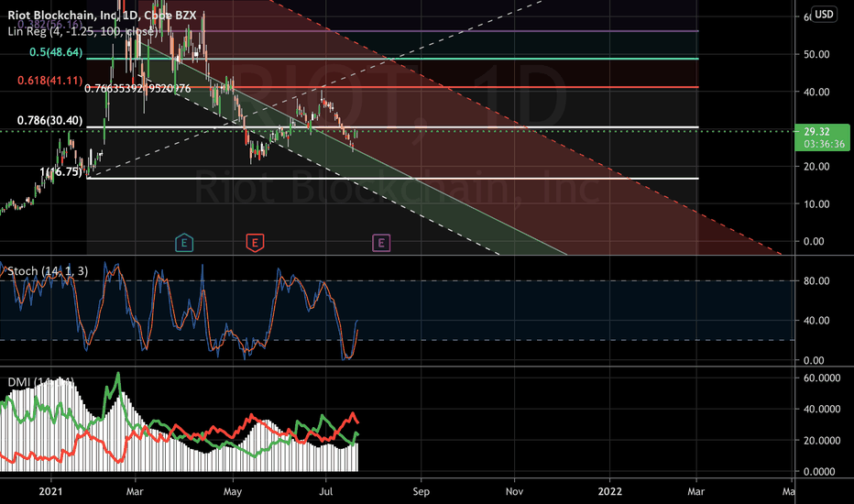Click the 50.00 price axis label

coord(816,54)
